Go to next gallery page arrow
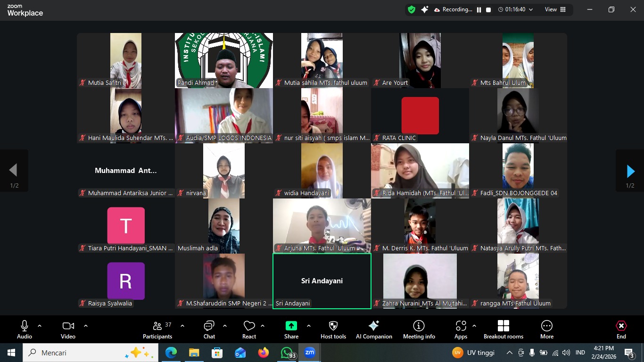Image resolution: width=644 pixels, height=362 pixels. [630, 171]
